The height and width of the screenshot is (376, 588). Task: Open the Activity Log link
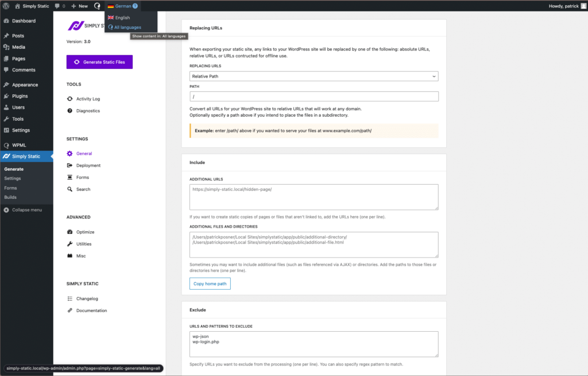click(88, 99)
